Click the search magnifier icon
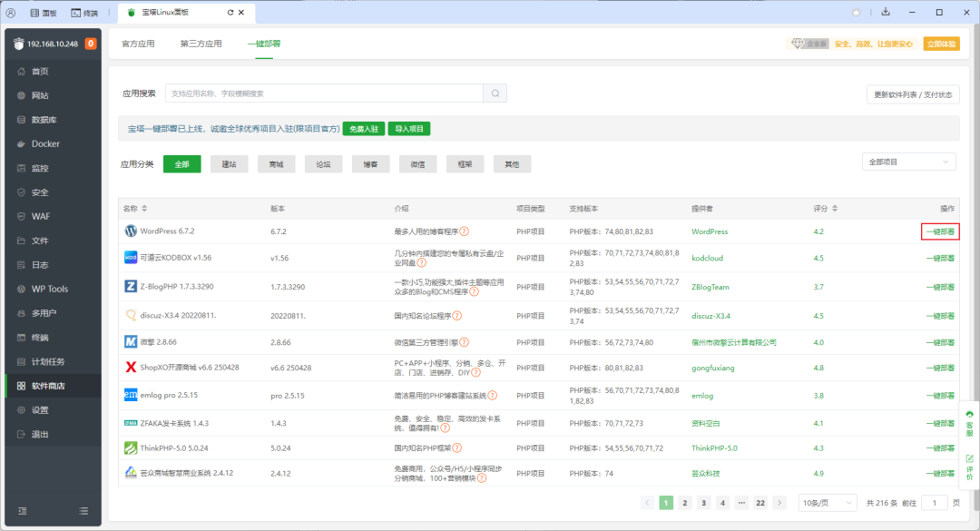Viewport: 980px width, 531px height. tap(494, 93)
